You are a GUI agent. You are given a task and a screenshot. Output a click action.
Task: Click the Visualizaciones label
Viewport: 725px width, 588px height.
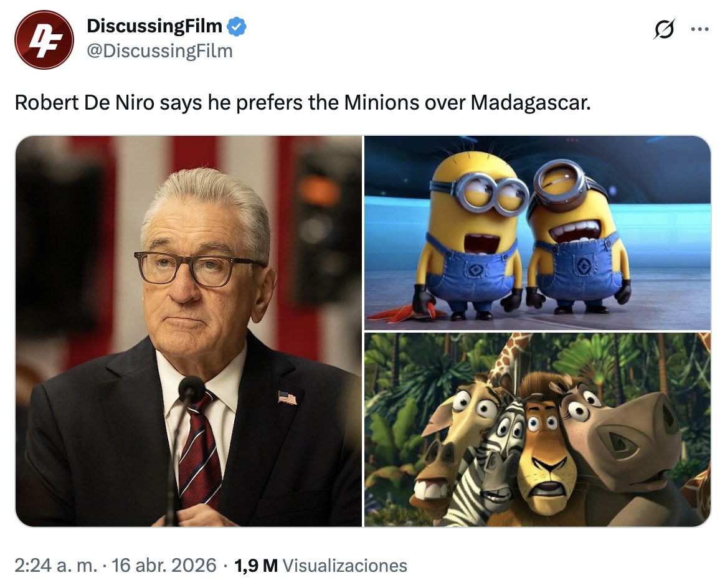[x=345, y=566]
